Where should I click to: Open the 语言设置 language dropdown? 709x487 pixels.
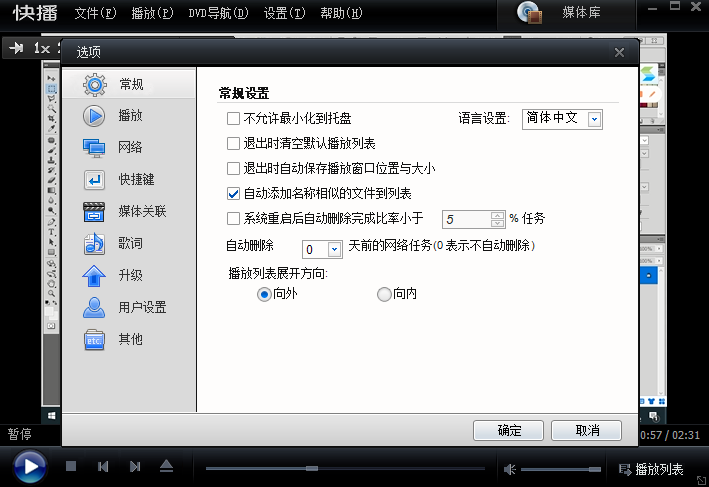click(594, 119)
